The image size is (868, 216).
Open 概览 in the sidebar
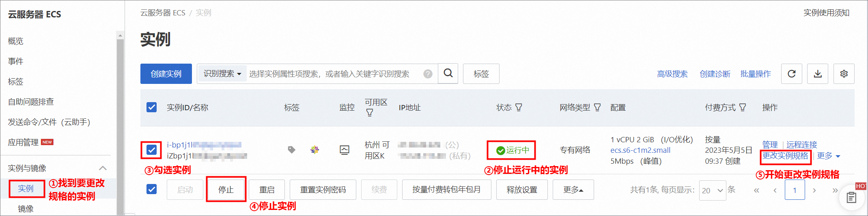pos(16,41)
